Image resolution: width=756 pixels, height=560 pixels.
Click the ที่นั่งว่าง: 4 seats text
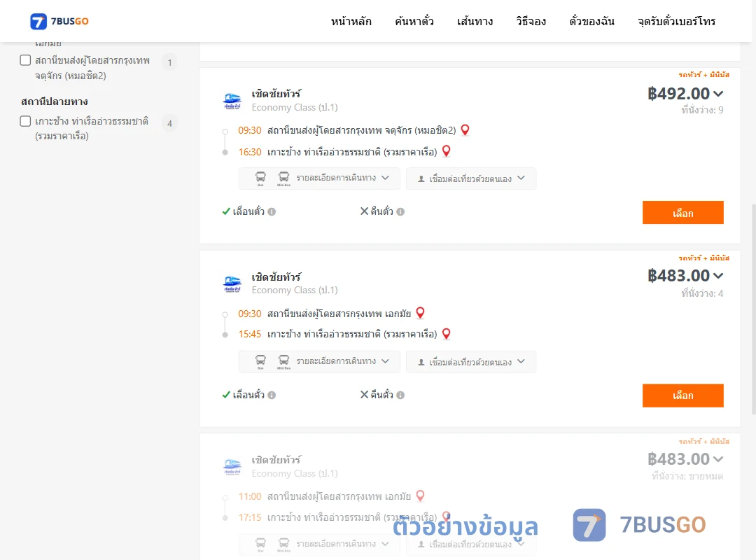point(702,293)
